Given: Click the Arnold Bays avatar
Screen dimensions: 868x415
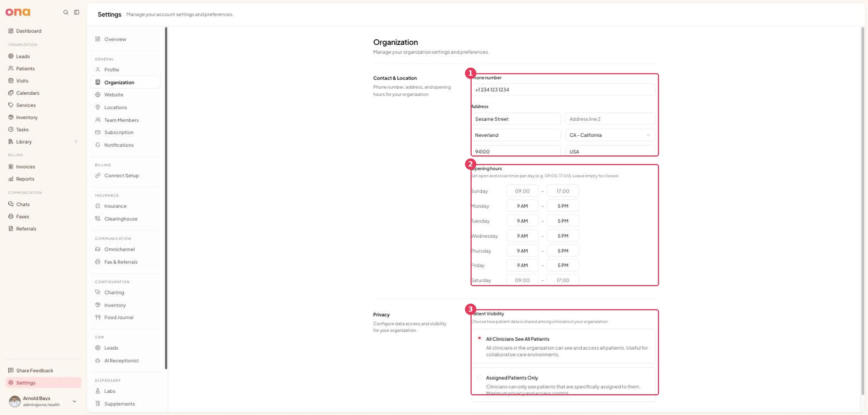Looking at the screenshot, I should point(14,401).
